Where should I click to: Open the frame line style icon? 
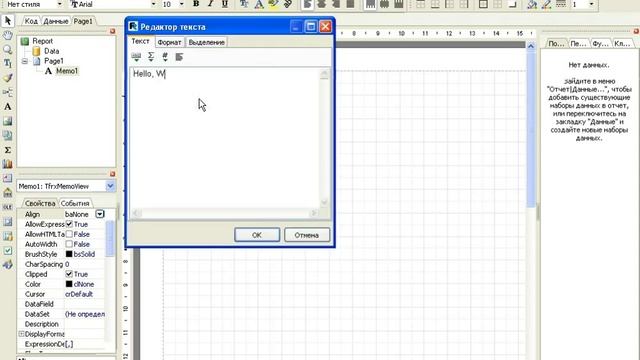point(561,4)
